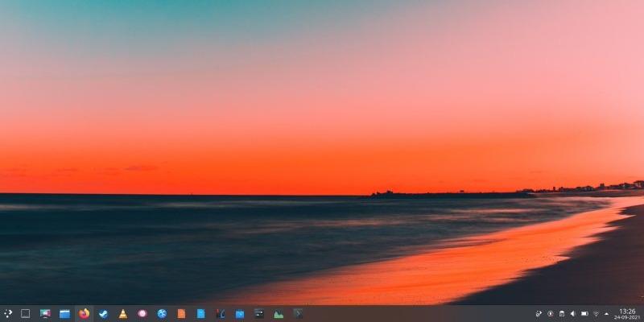Open the battery status indicator
The height and width of the screenshot is (322, 644).
click(x=584, y=313)
